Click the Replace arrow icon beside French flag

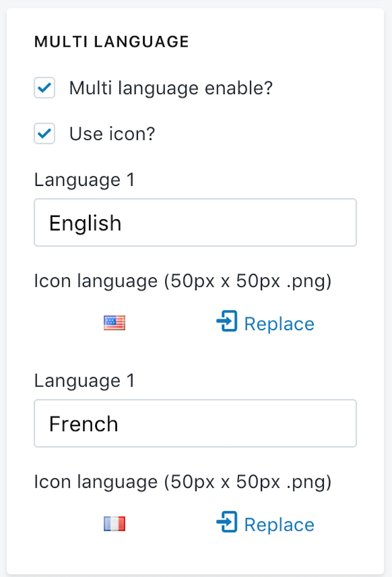point(227,523)
